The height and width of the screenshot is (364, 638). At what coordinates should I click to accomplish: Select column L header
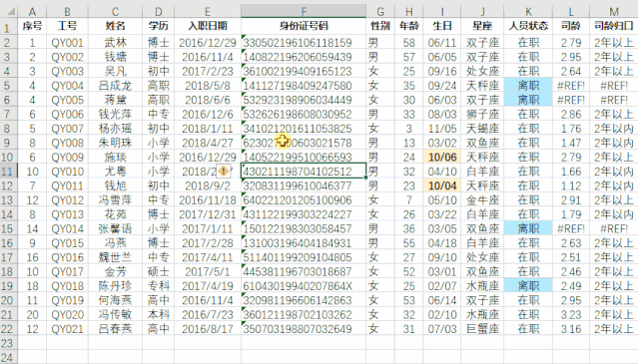point(571,11)
